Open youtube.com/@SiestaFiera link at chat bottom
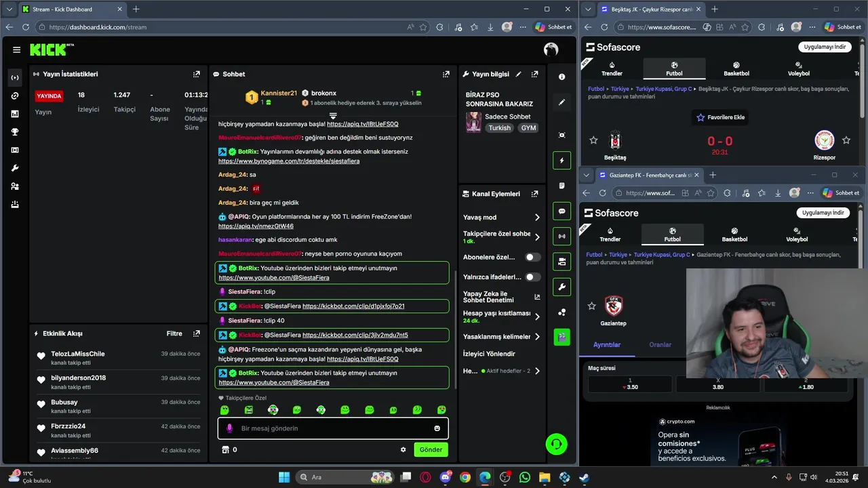The image size is (868, 488). 274,382
